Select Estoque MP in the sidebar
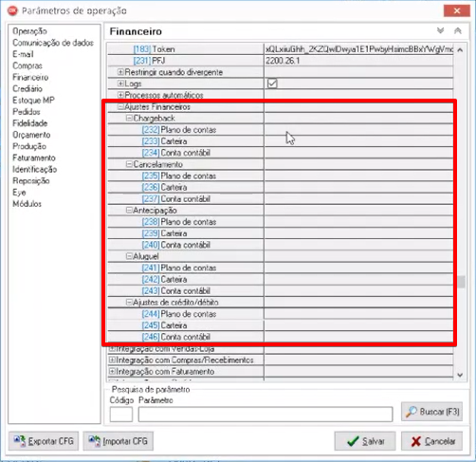 click(33, 100)
